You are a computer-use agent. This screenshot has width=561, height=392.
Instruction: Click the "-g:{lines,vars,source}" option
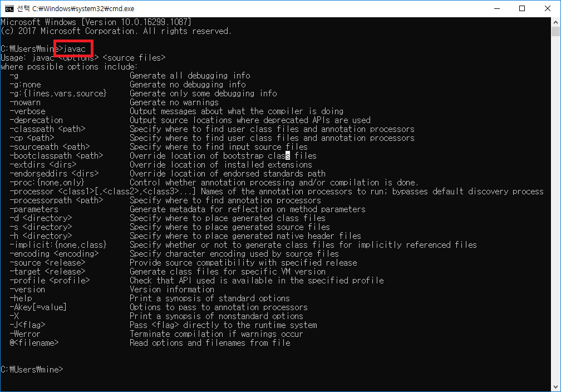tap(58, 94)
